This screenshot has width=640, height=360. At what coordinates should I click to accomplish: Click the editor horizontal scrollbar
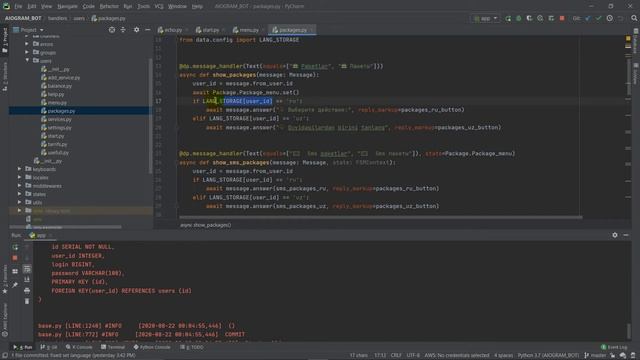380,217
